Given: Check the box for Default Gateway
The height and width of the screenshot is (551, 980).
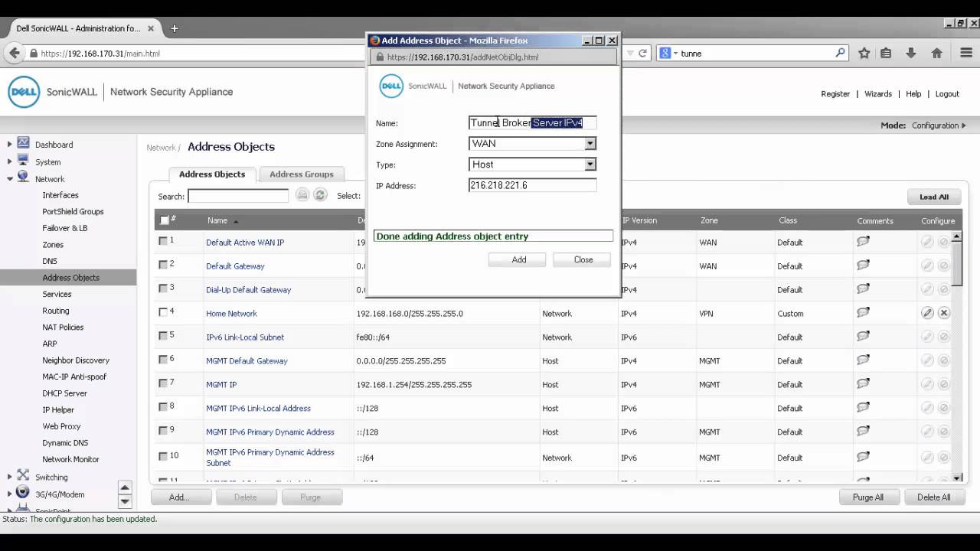Looking at the screenshot, I should point(163,264).
